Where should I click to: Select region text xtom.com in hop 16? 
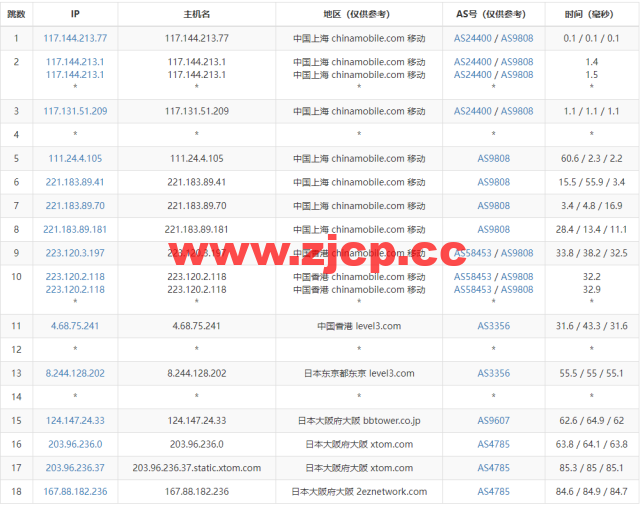[x=391, y=444]
